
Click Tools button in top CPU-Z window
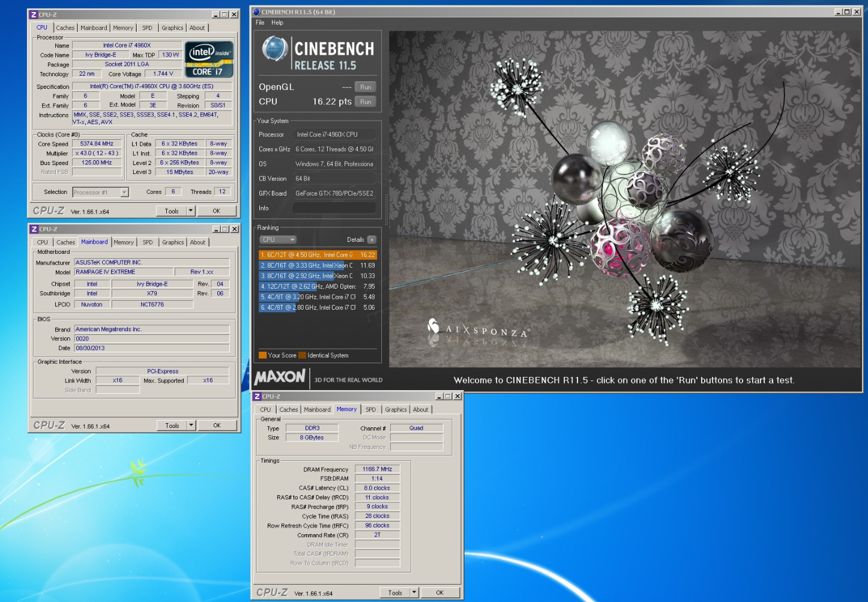click(x=172, y=211)
